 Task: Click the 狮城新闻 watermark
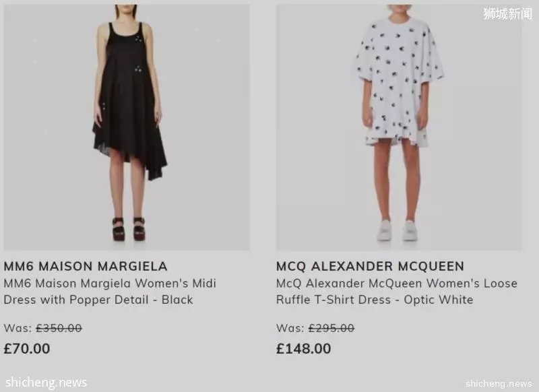tap(508, 13)
